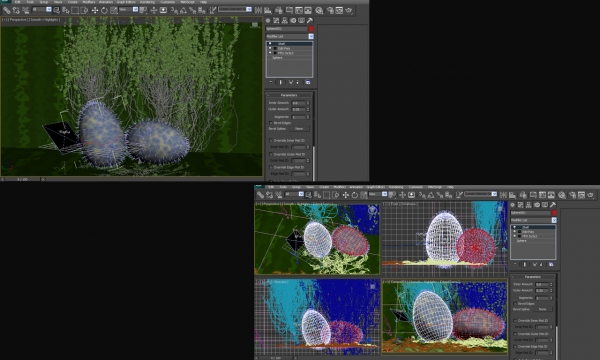
Task: Check Override Inner Mat ID in upper window
Action: (271, 140)
